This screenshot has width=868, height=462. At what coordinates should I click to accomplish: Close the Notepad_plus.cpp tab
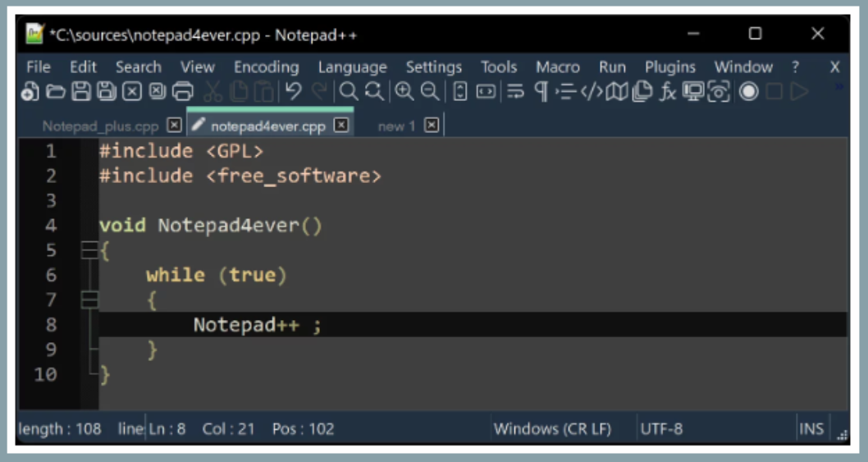[x=175, y=126]
